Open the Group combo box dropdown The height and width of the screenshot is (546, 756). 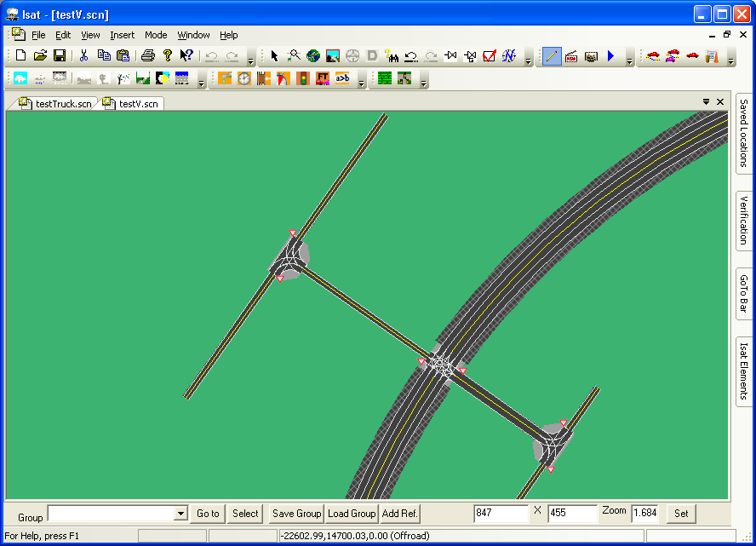click(x=180, y=514)
